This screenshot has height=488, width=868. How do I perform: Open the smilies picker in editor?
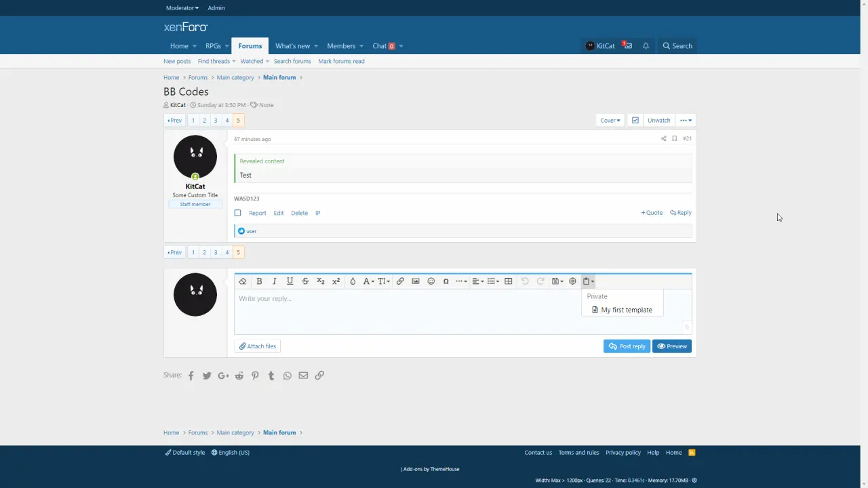click(x=431, y=281)
